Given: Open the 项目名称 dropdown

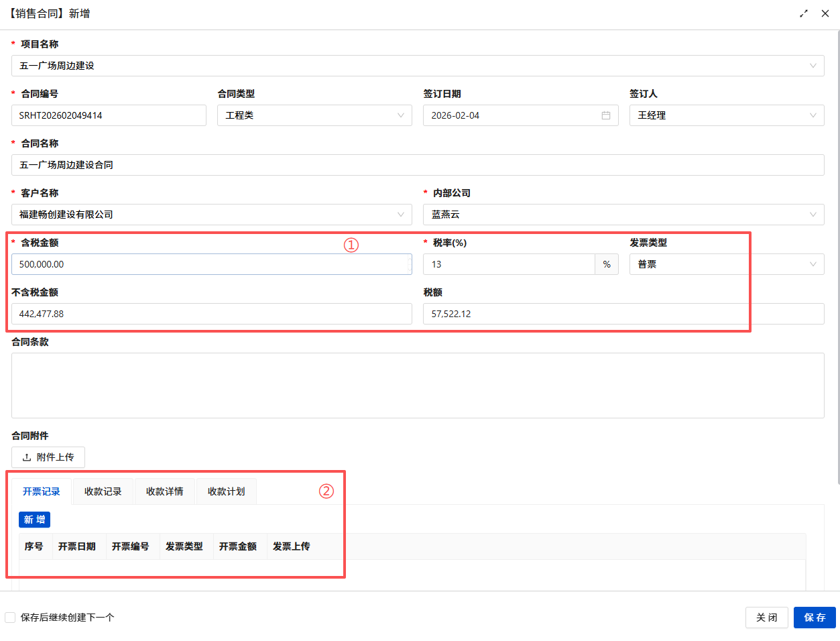Looking at the screenshot, I should click(x=418, y=66).
